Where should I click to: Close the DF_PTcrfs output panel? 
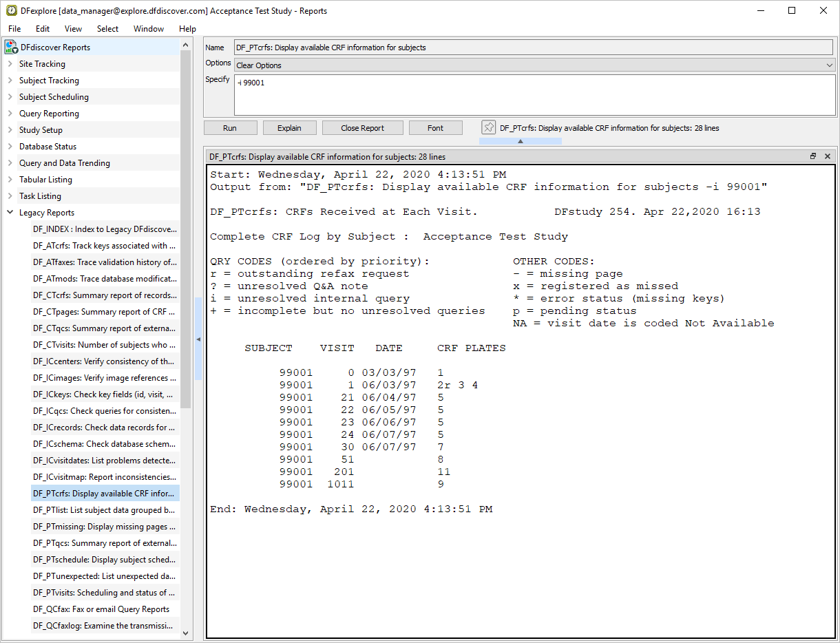click(x=828, y=156)
